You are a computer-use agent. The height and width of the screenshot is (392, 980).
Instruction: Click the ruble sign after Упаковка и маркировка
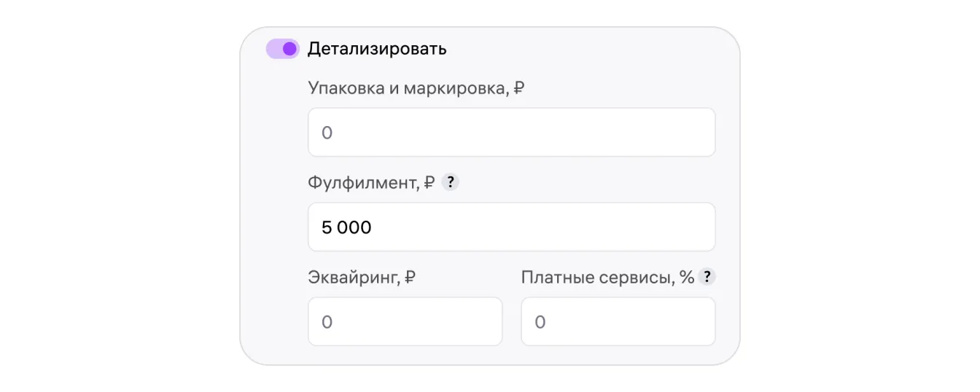(x=519, y=89)
